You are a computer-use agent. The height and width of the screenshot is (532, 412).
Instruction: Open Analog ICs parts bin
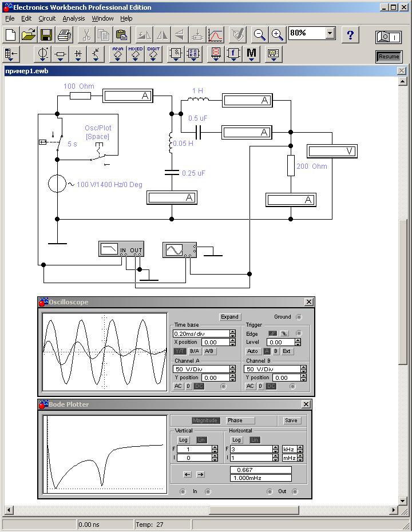(x=118, y=54)
